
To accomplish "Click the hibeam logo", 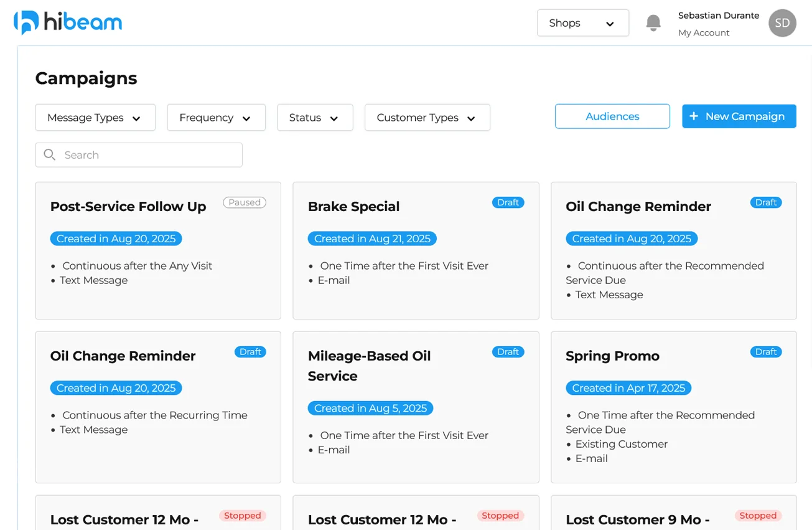I will click(x=68, y=23).
